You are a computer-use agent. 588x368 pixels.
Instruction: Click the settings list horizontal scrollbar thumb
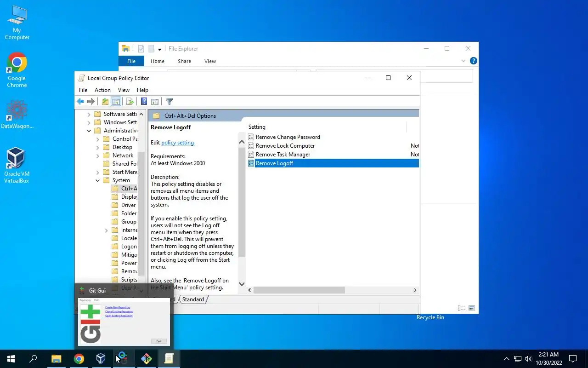click(x=299, y=290)
